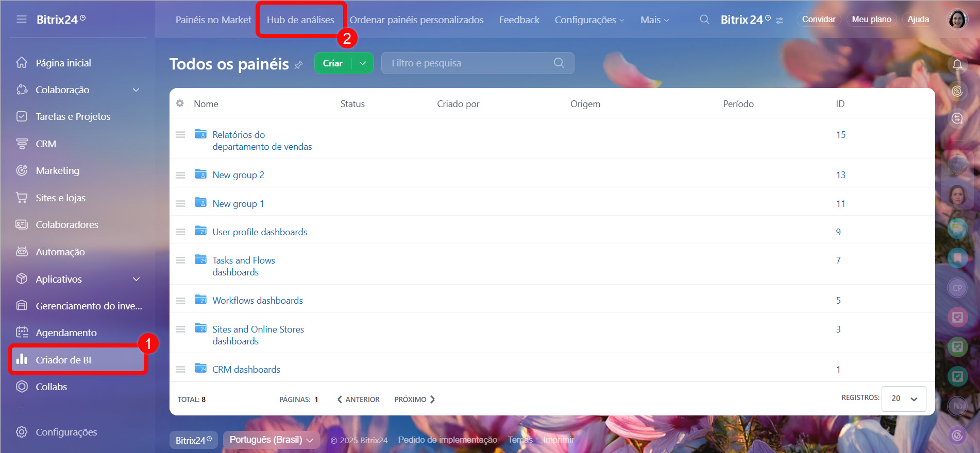This screenshot has height=453, width=980.
Task: Open Criador de BI chart icon
Action: click(x=22, y=359)
